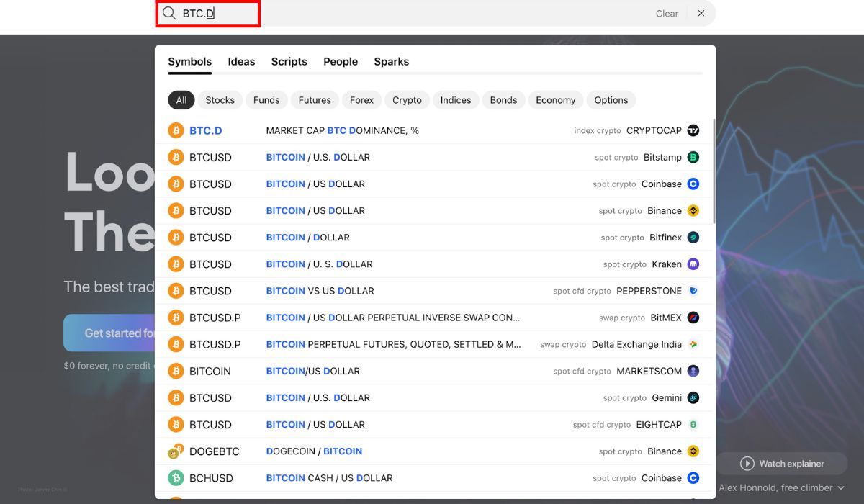Switch to the People tab
The width and height of the screenshot is (864, 504).
(341, 62)
